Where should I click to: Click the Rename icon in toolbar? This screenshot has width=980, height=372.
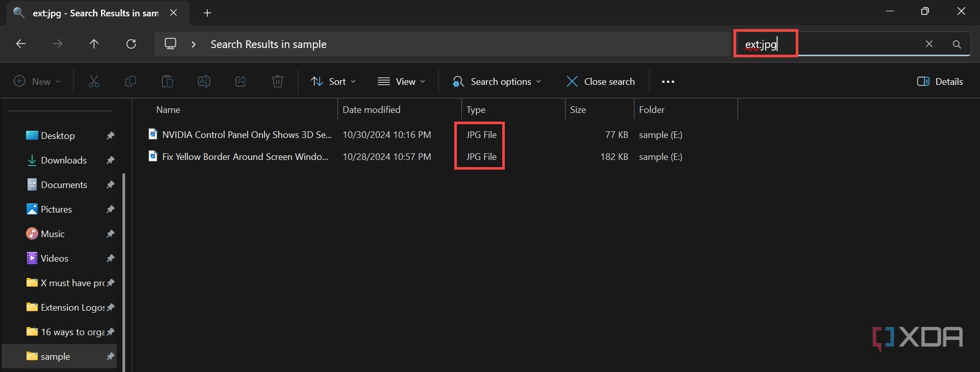(204, 81)
